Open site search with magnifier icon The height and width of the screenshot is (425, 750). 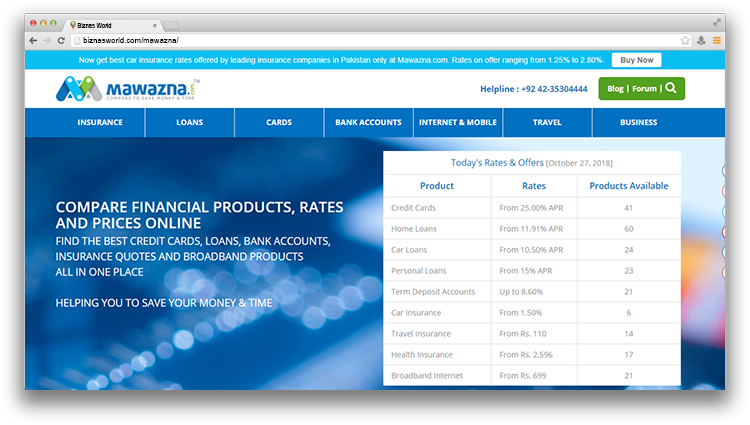tap(671, 88)
